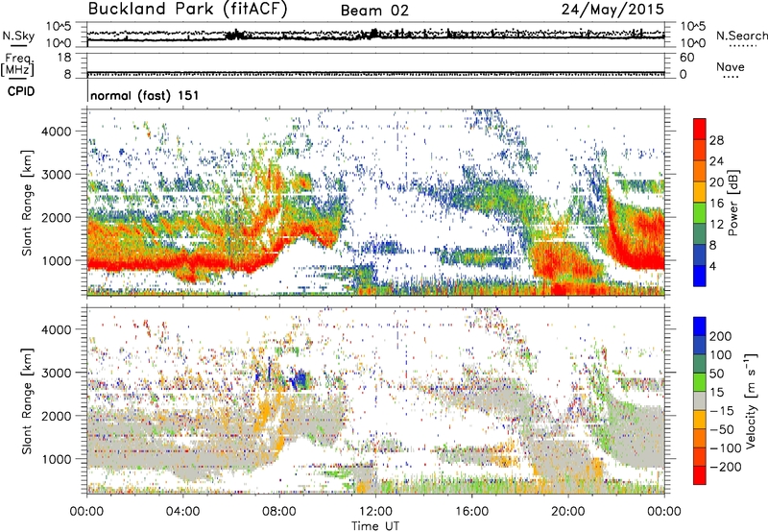The height and width of the screenshot is (532, 768).
Task: Click the "normal (fast) 151" mode text
Action: click(x=145, y=95)
